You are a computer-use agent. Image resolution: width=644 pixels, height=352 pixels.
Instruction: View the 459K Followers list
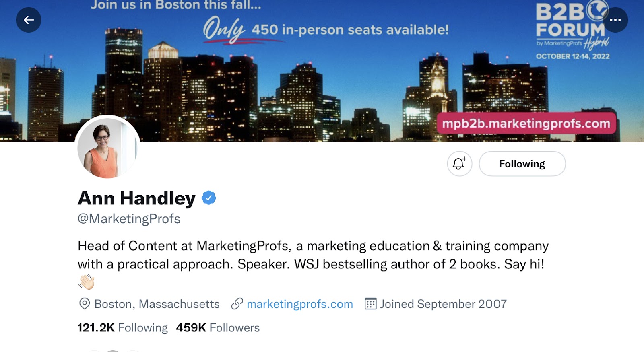click(x=217, y=328)
